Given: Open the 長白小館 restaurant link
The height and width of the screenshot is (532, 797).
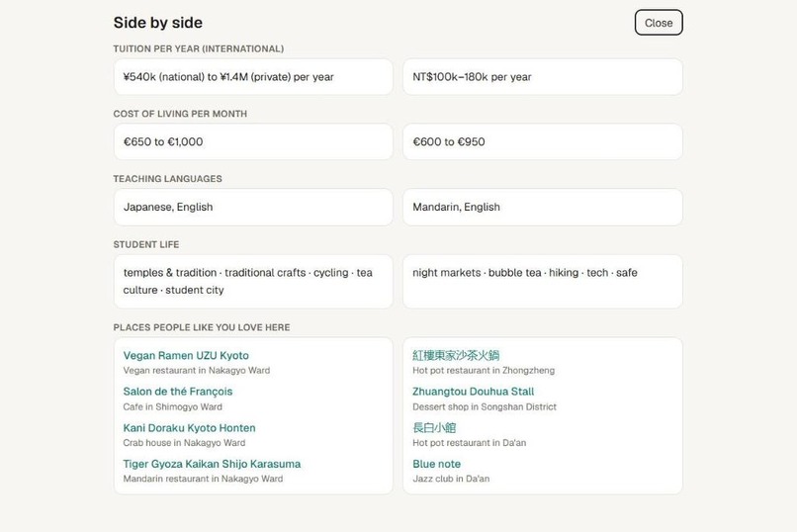Looking at the screenshot, I should pyautogui.click(x=434, y=428).
